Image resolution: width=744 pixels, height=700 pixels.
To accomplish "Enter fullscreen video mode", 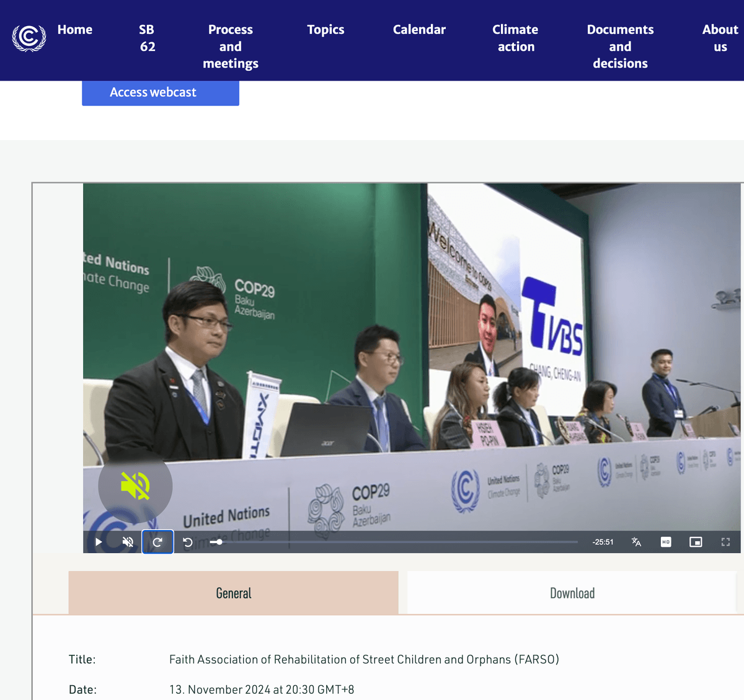I will (x=725, y=542).
